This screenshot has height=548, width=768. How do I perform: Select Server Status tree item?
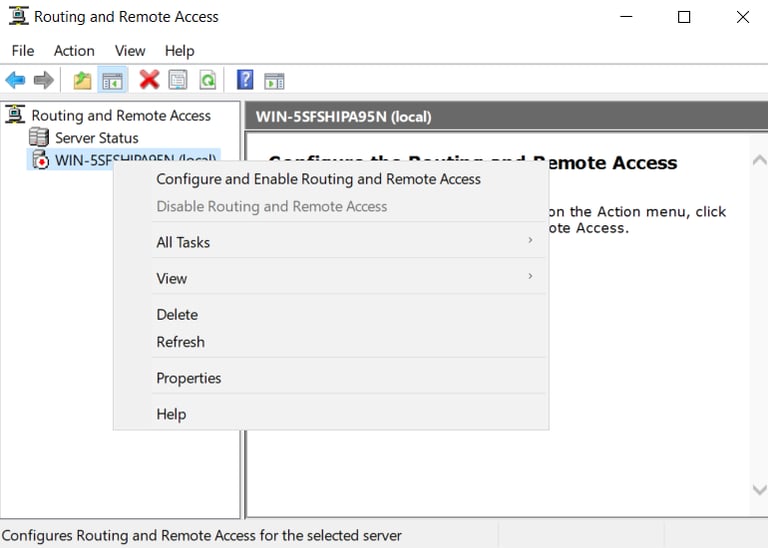click(96, 138)
